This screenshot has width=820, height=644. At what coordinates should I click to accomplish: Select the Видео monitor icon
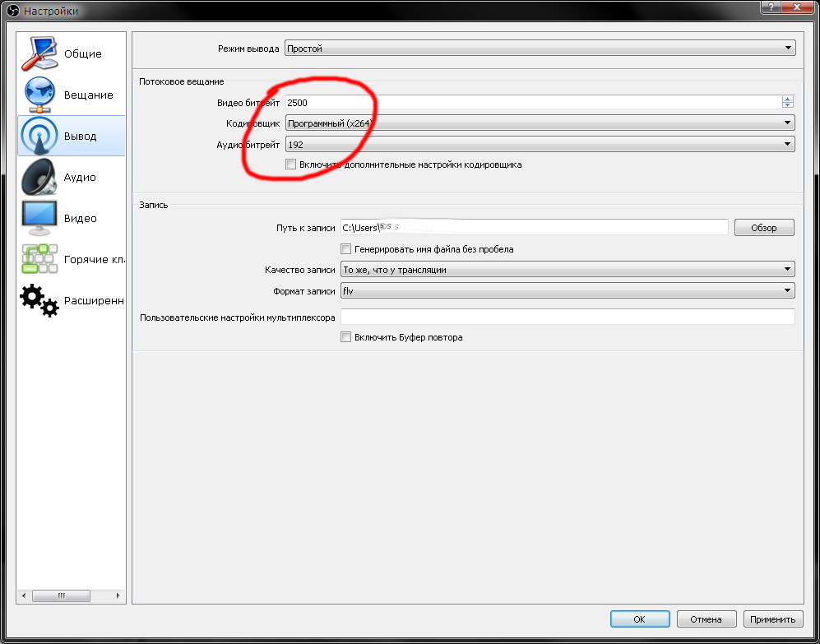pyautogui.click(x=39, y=218)
